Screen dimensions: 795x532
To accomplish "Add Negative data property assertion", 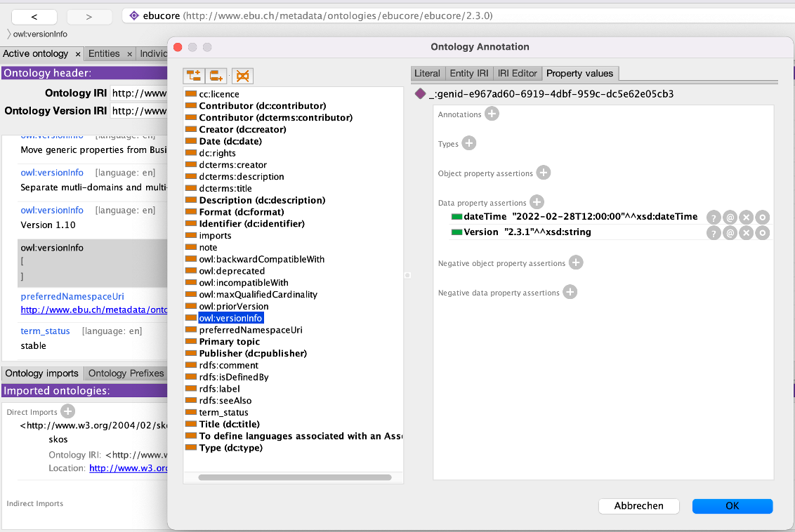I will coord(570,292).
